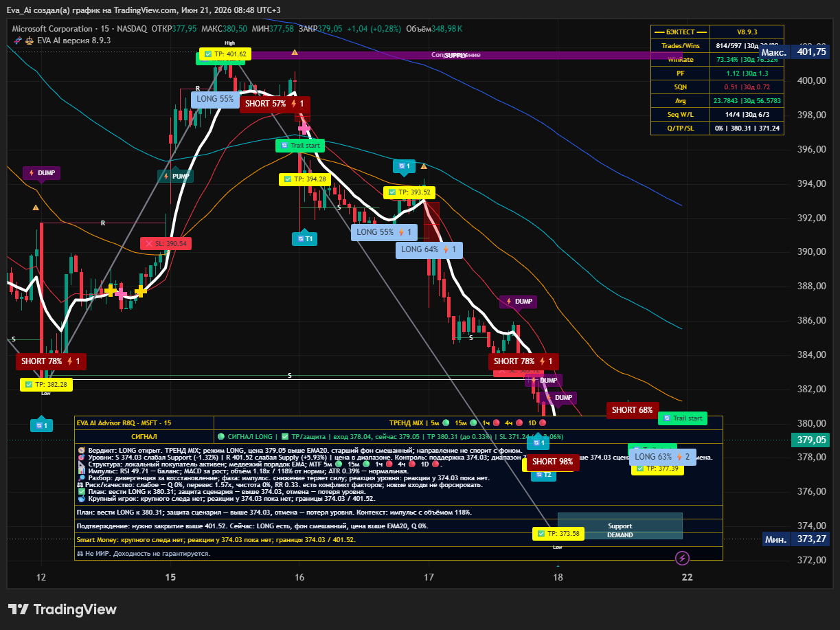This screenshot has height=630, width=840.
Task: Click the Q/TP/SL values cell
Action: (x=746, y=128)
